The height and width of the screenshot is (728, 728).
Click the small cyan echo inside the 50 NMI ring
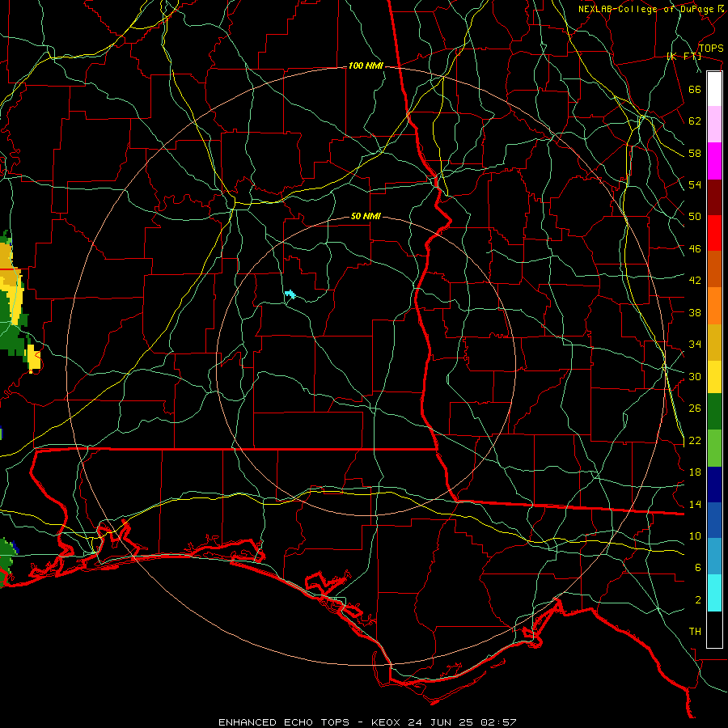pos(290,294)
